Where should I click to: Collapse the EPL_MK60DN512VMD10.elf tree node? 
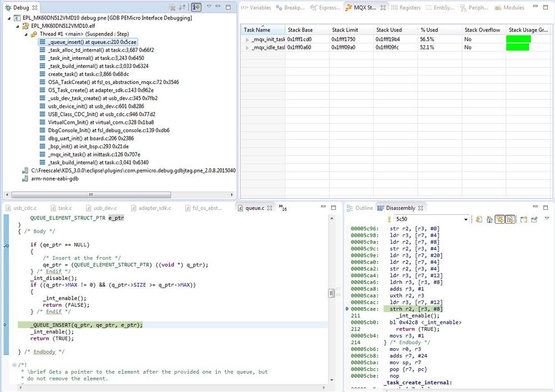17,26
